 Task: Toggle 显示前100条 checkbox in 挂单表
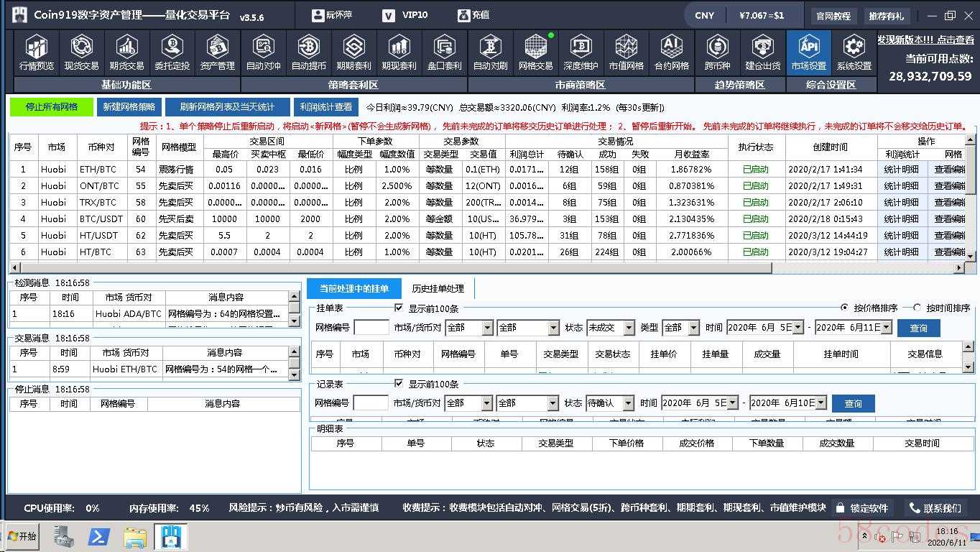(x=399, y=308)
